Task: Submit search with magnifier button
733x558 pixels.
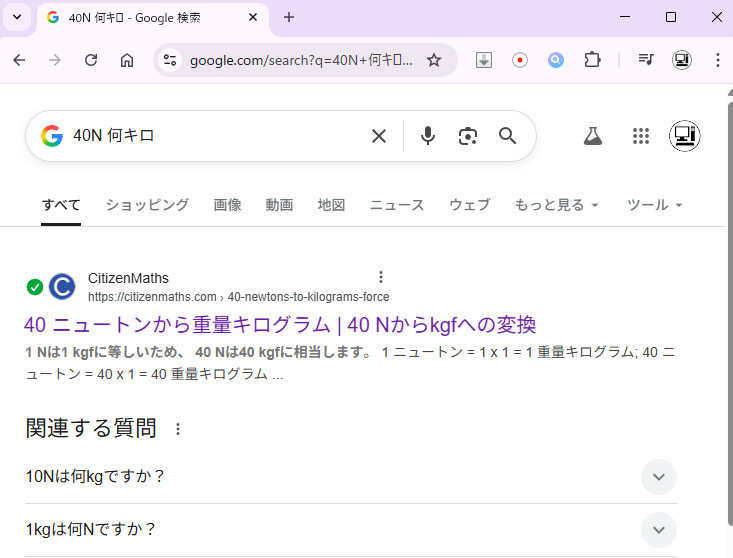Action: click(x=507, y=136)
